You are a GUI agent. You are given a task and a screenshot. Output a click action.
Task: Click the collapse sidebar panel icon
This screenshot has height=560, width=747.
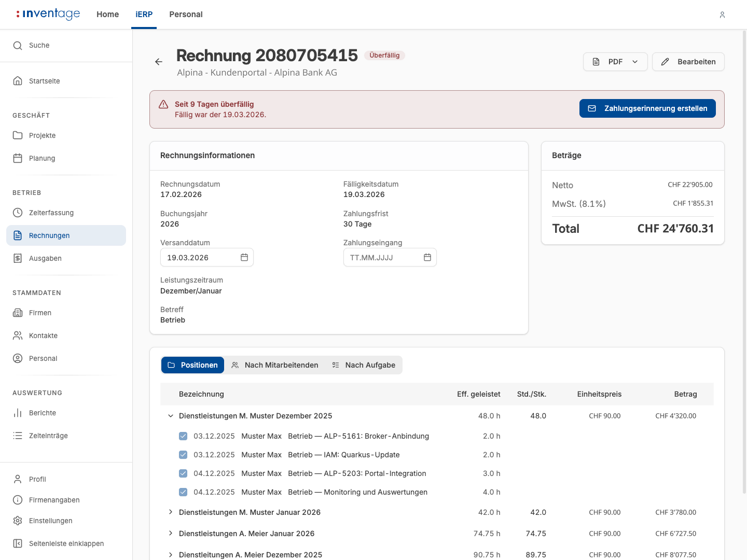(x=18, y=543)
